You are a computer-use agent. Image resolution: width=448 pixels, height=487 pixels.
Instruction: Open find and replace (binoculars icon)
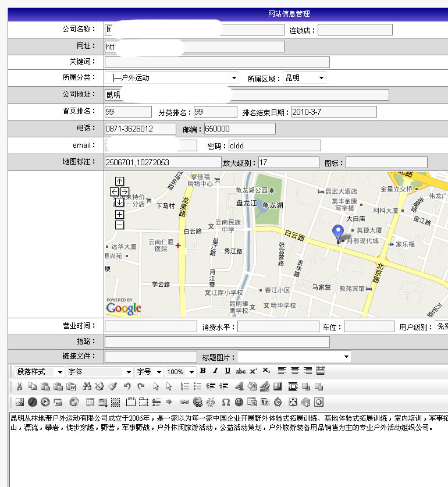click(x=87, y=386)
